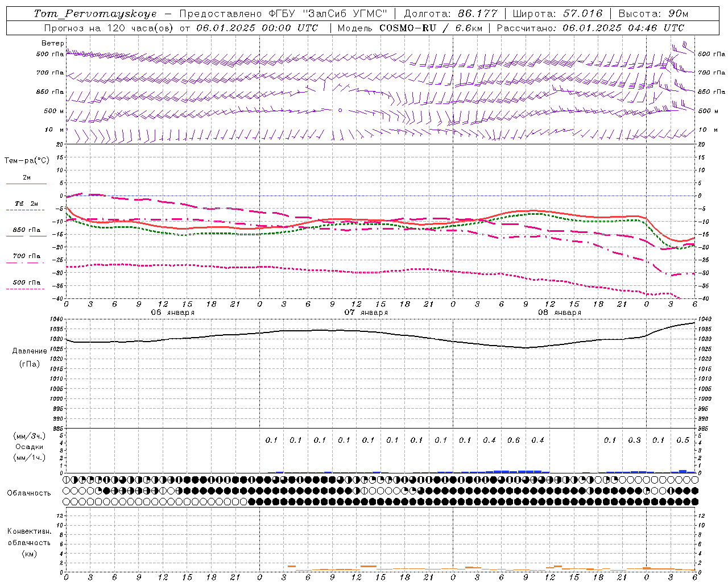Click the Ветер panel label
Screen dimensions: 728x582
pyautogui.click(x=53, y=43)
